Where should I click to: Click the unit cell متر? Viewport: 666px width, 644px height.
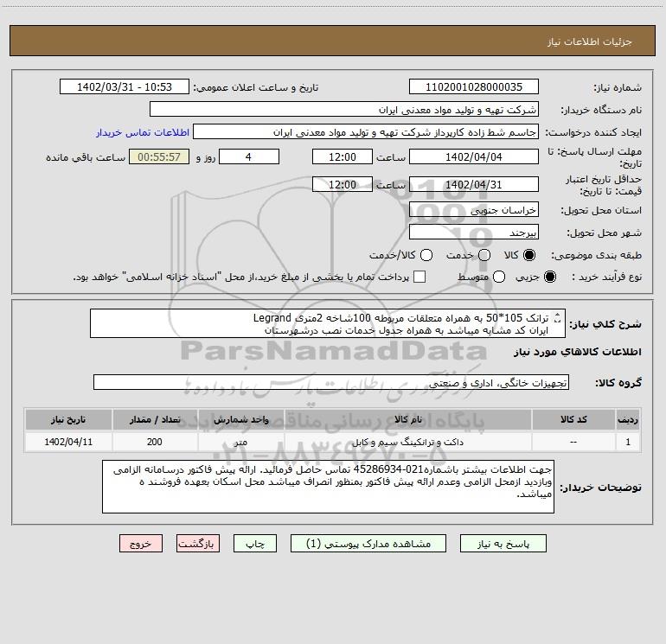[x=240, y=442]
